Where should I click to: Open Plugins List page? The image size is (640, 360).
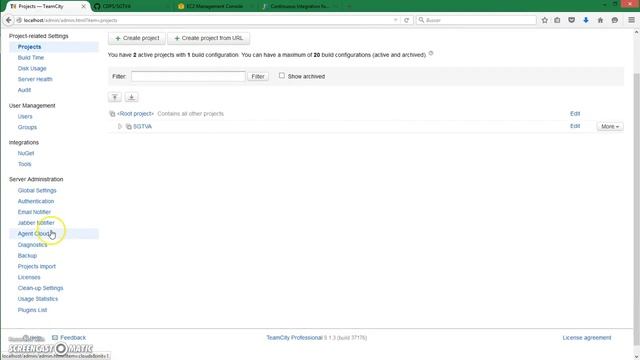pos(32,310)
